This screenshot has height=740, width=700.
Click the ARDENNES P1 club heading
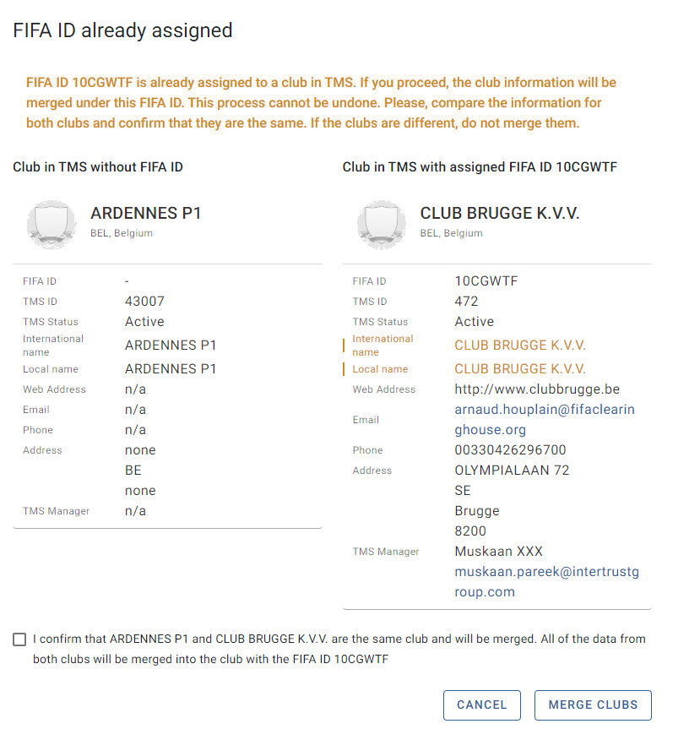click(x=146, y=214)
